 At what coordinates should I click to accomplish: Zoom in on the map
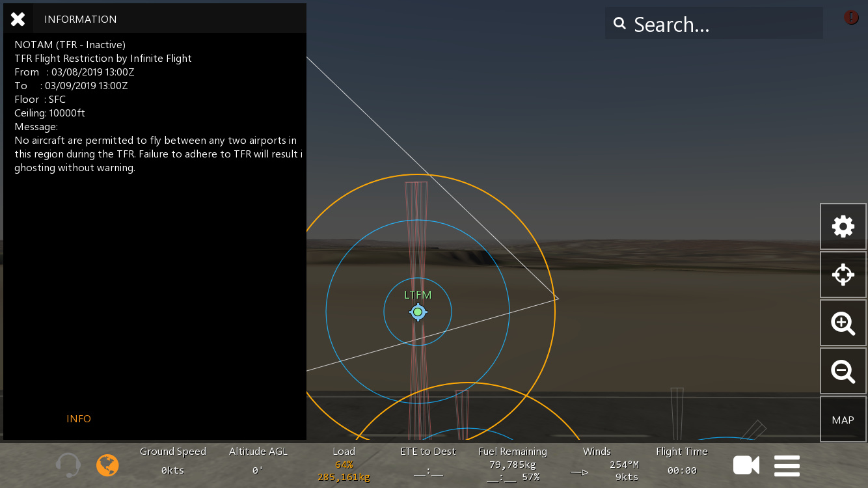[x=843, y=323]
